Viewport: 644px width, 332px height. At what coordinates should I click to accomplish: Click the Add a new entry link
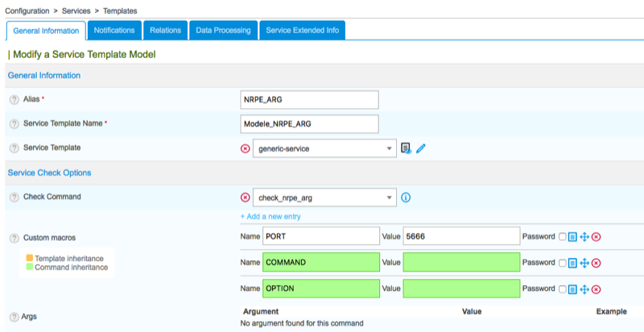click(270, 217)
